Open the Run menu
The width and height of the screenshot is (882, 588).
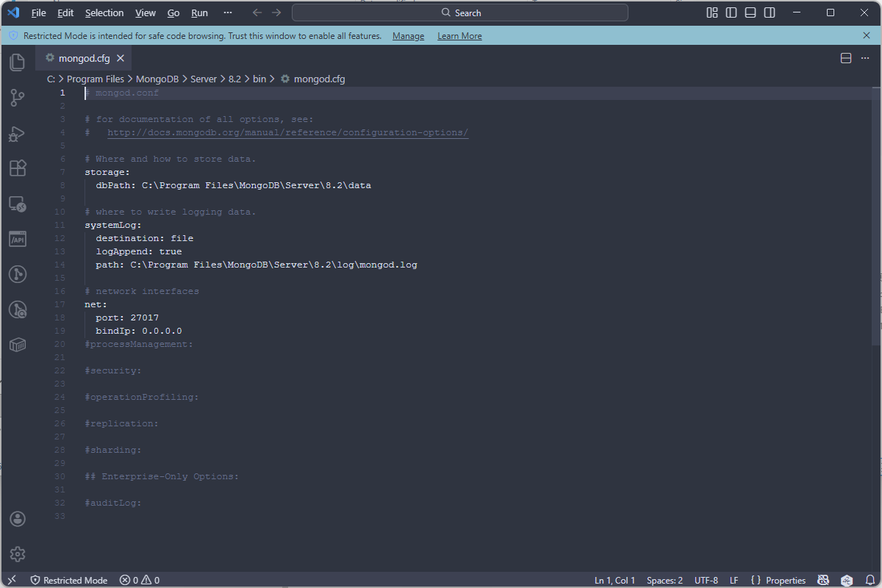point(199,12)
